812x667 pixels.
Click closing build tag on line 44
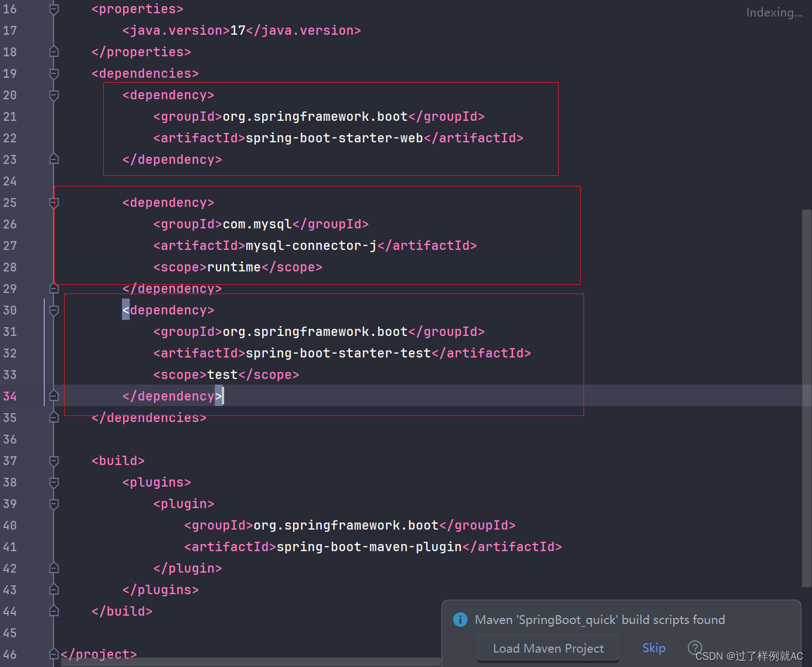tap(122, 611)
